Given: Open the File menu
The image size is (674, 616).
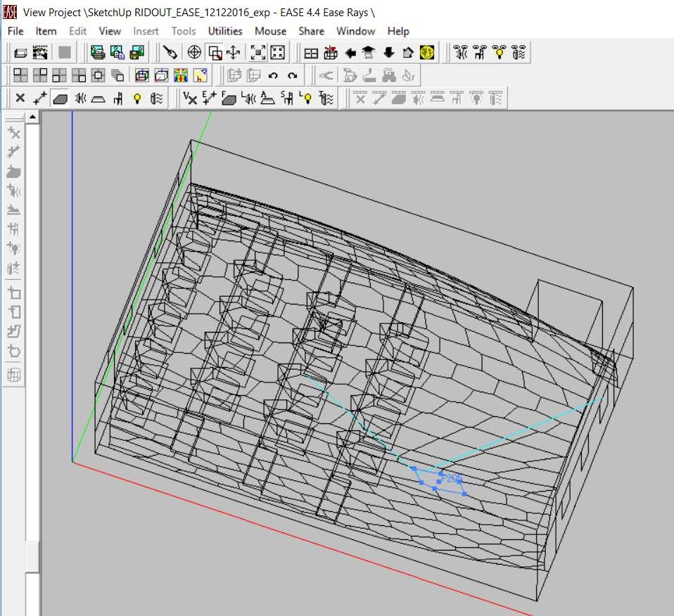Looking at the screenshot, I should point(15,31).
